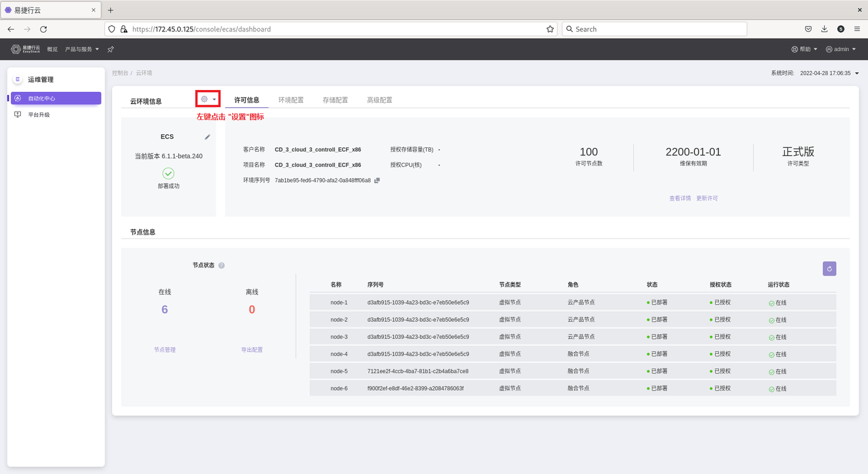Copy the environment serial number with the copy icon
This screenshot has width=868, height=474.
(x=377, y=181)
